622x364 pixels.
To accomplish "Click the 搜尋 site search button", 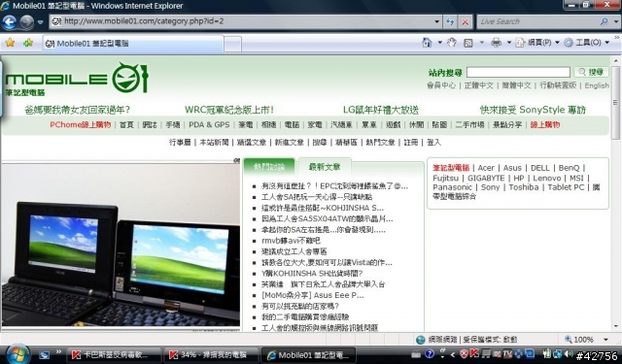I will click(591, 72).
